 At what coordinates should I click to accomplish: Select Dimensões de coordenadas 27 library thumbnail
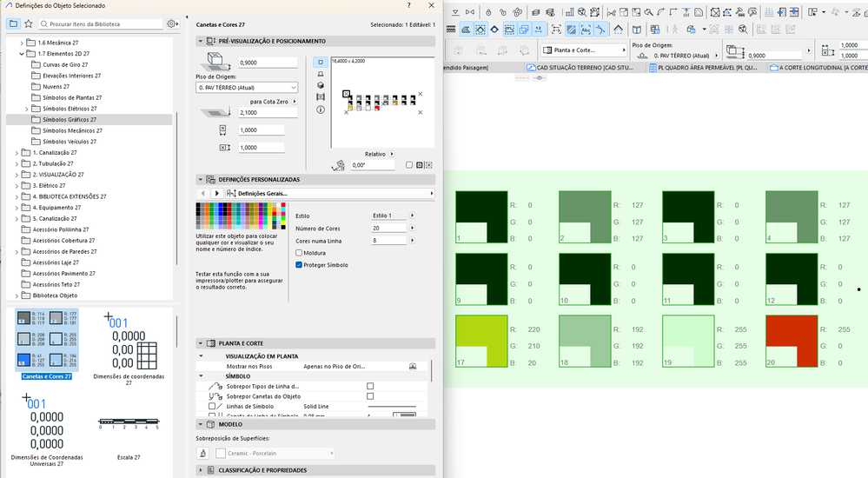pyautogui.click(x=129, y=348)
